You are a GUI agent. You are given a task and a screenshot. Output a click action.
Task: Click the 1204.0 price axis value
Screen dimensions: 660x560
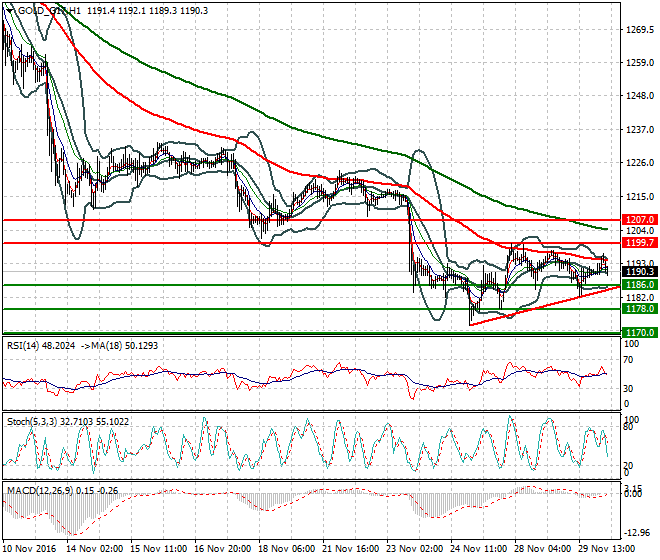coord(640,231)
